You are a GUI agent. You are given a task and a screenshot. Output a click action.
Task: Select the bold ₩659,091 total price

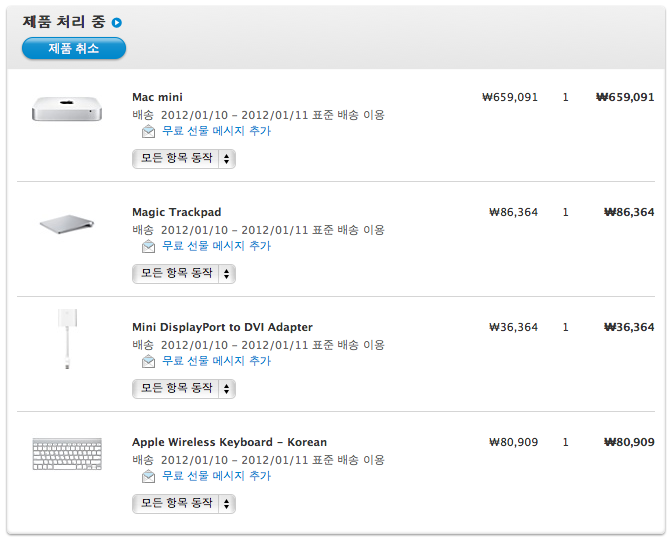click(x=625, y=98)
